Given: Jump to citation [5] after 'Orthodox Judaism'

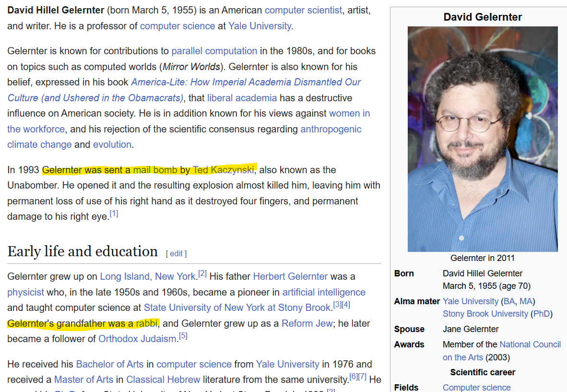Looking at the screenshot, I should [183, 336].
